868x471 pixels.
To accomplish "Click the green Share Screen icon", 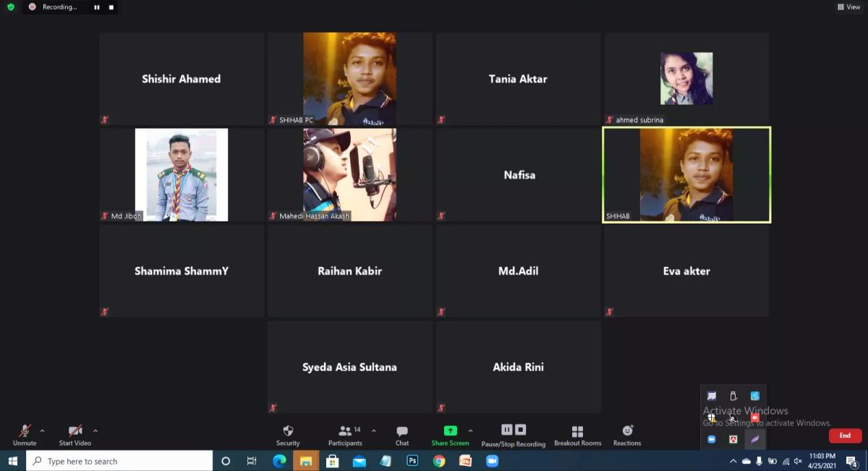I will [450, 431].
